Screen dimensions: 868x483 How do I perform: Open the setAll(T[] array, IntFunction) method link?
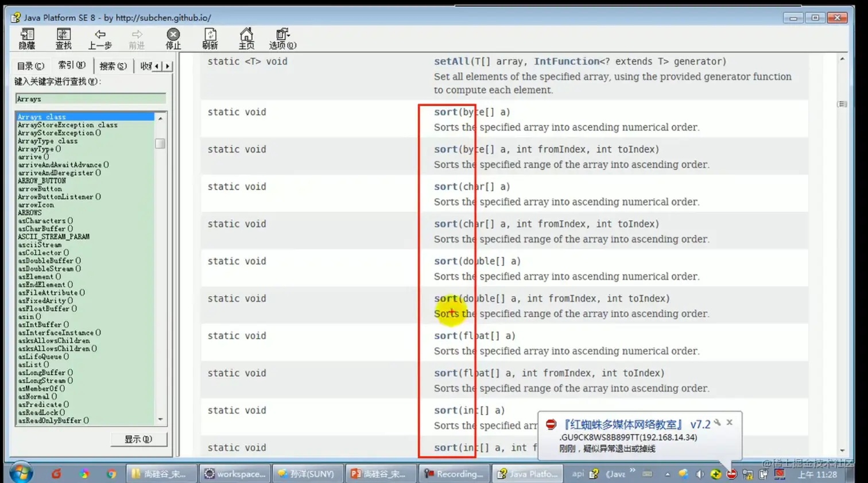(x=452, y=61)
